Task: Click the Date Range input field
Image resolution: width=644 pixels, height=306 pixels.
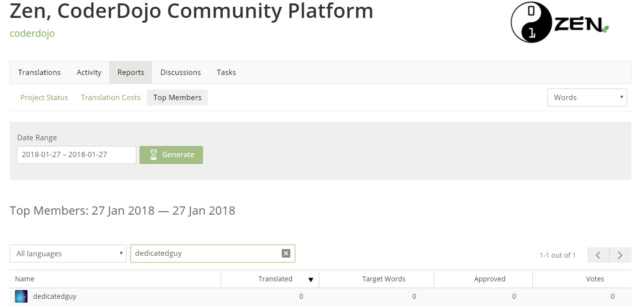Action: pos(76,155)
